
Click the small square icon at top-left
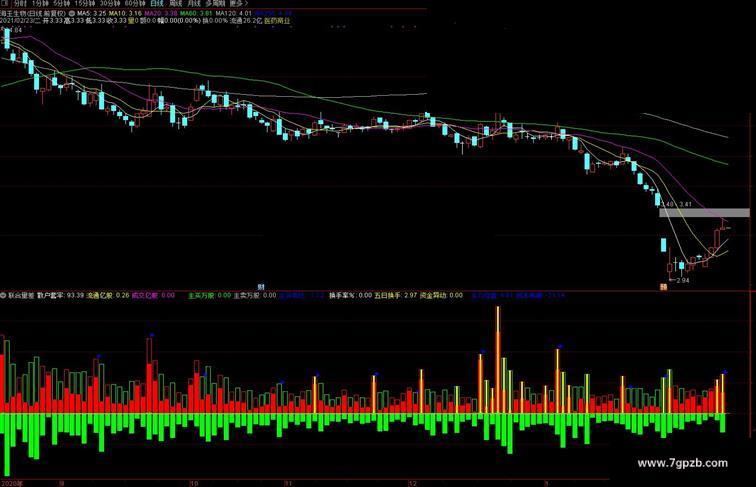tap(5, 3)
